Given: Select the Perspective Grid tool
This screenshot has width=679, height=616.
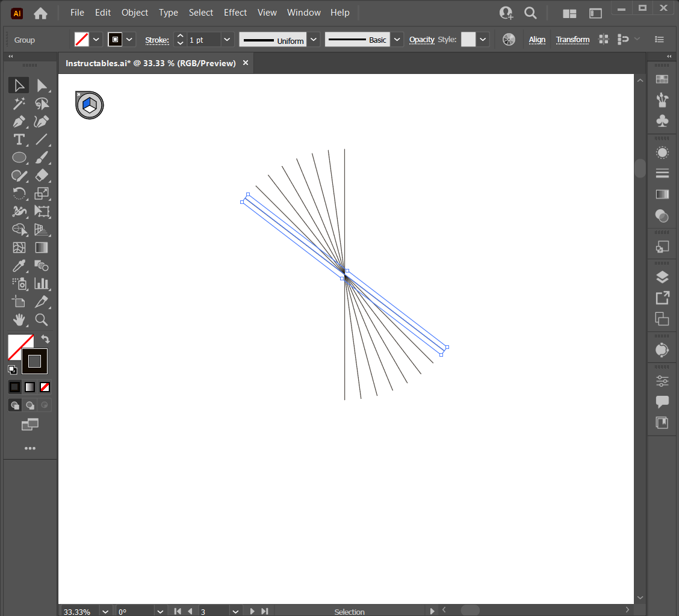Looking at the screenshot, I should point(42,229).
